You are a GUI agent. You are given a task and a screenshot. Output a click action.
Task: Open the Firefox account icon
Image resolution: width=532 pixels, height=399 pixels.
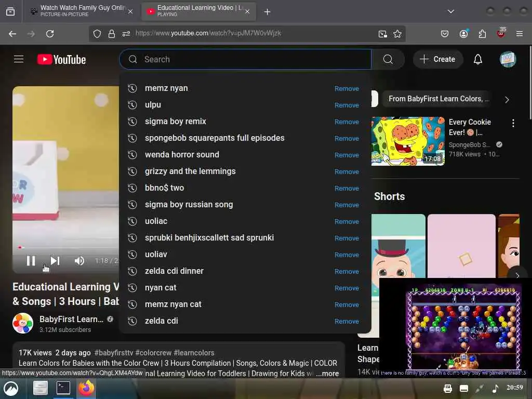[464, 34]
